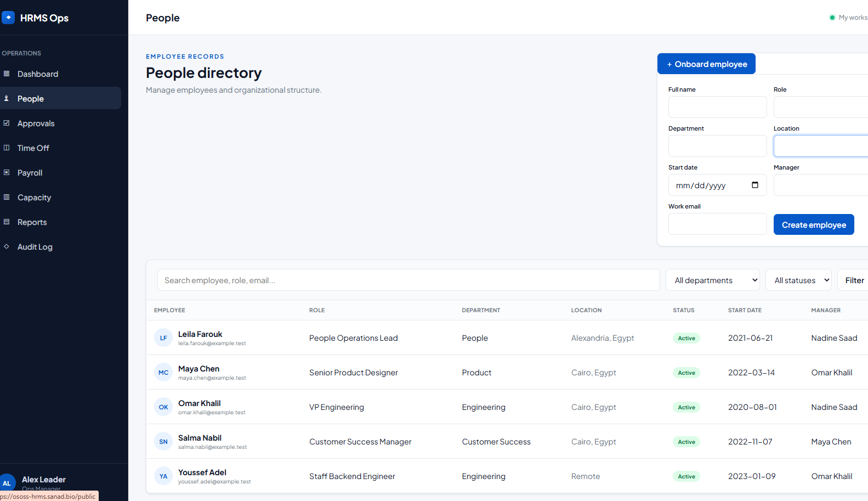Click the Payroll sidebar icon
Screen dimensions: 868x501
point(7,172)
